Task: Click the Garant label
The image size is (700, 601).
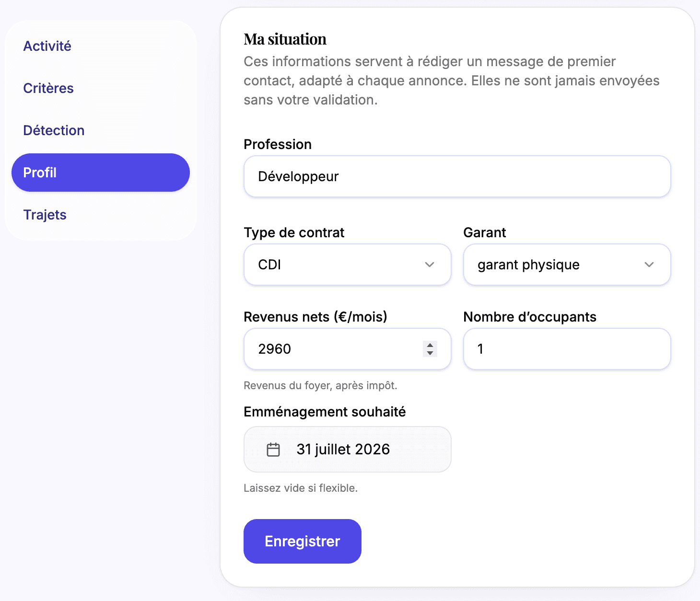Action: (x=485, y=232)
